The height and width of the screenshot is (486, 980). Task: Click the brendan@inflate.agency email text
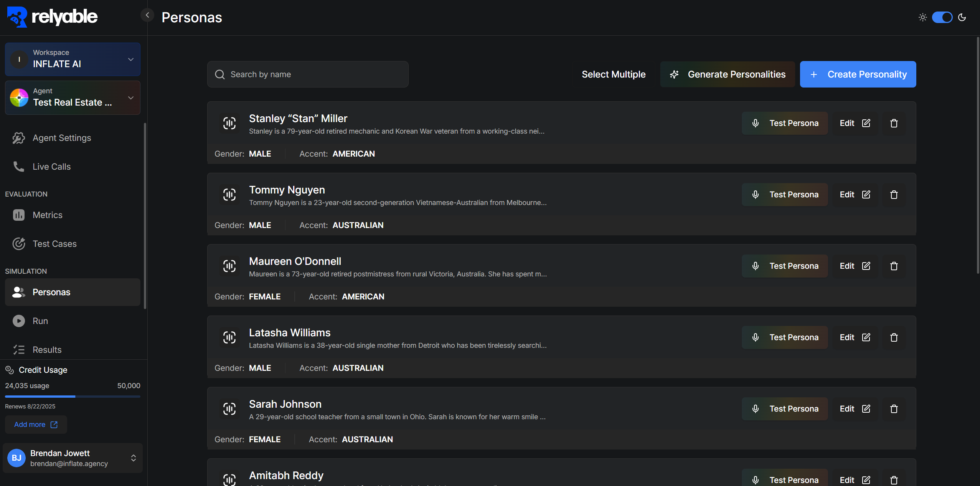pos(69,464)
